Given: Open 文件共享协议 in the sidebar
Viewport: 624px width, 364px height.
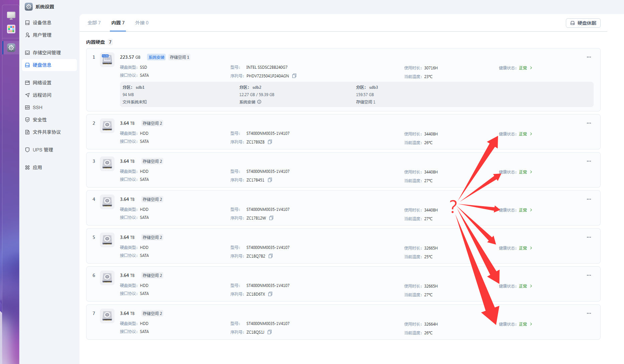Looking at the screenshot, I should point(49,132).
